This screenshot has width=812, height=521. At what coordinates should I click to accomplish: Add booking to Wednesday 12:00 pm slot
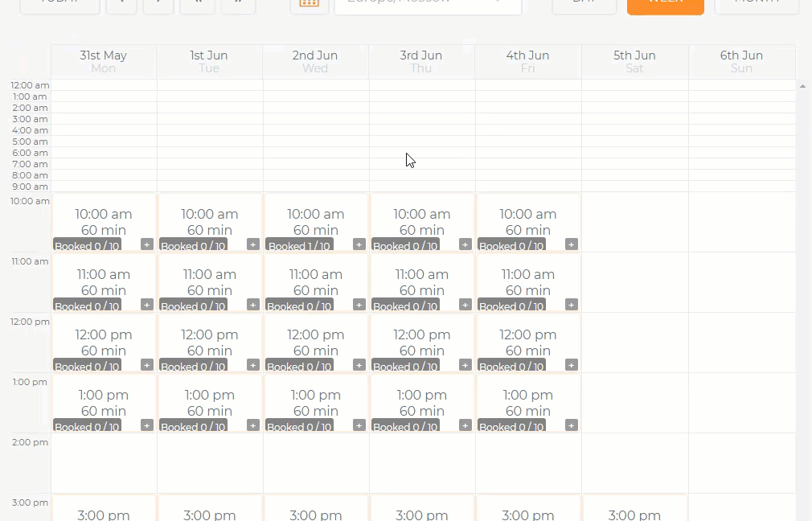click(359, 365)
